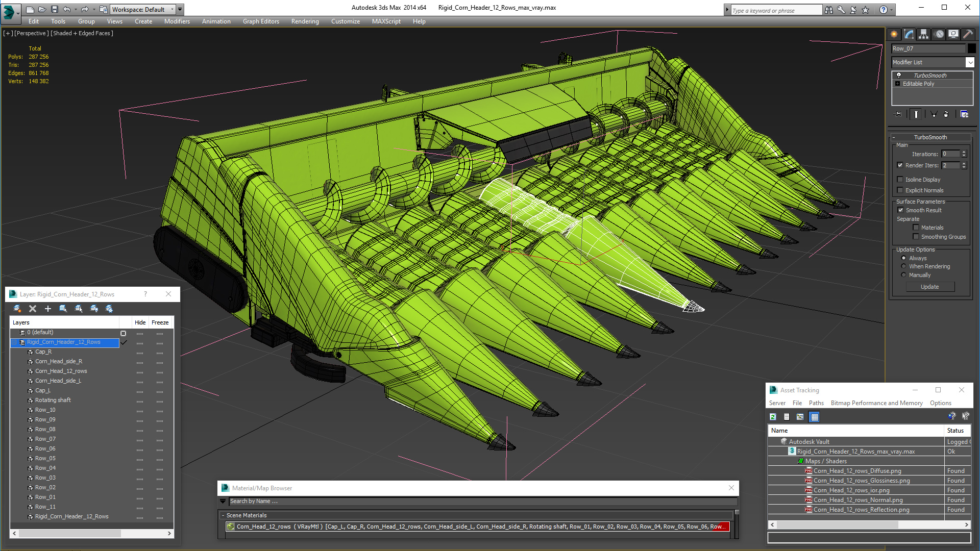Save the file with the floppy icon
The height and width of the screenshot is (551, 980).
pos(55,9)
